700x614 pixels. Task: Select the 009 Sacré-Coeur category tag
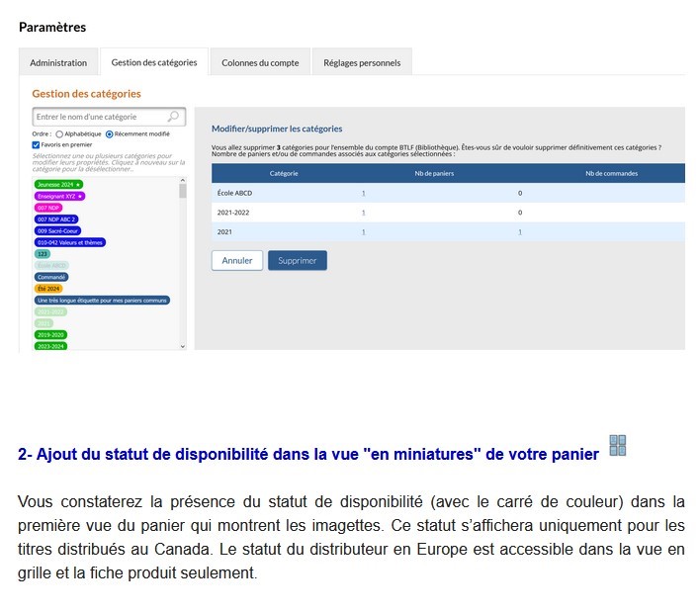point(58,230)
